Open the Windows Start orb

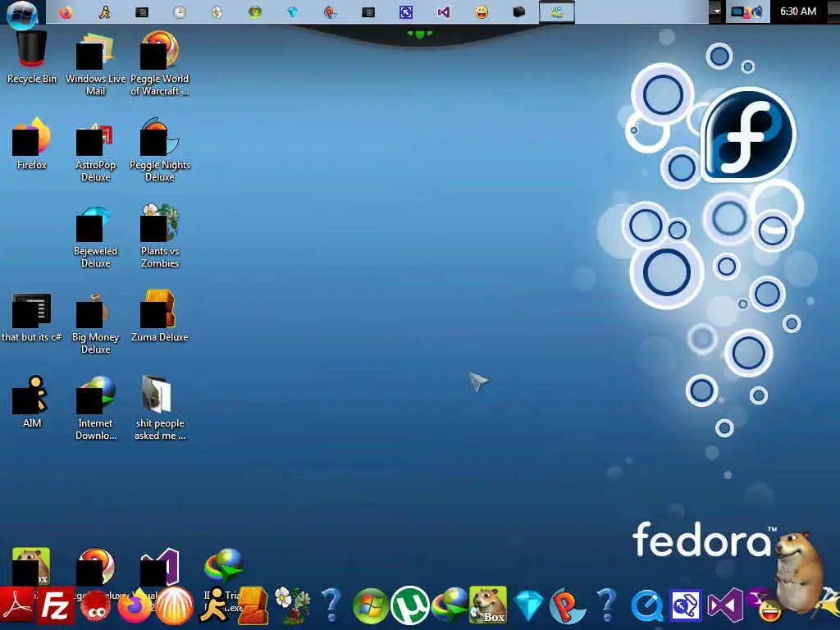pyautogui.click(x=22, y=13)
